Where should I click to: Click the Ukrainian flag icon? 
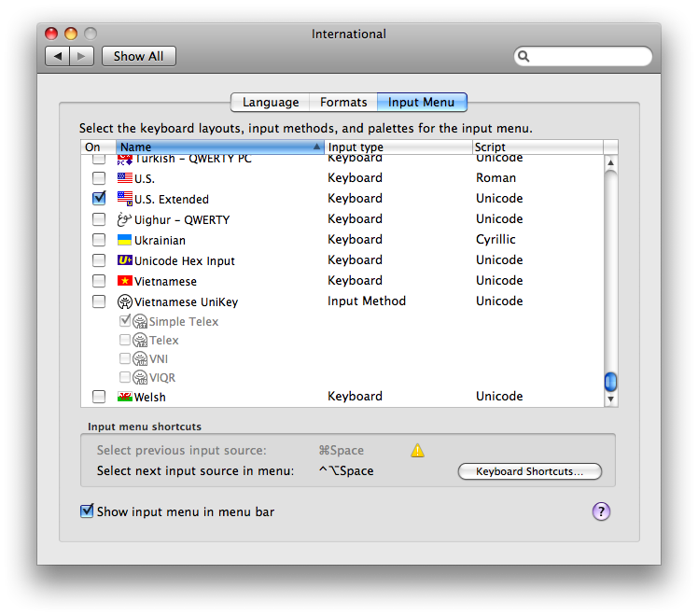pos(124,240)
